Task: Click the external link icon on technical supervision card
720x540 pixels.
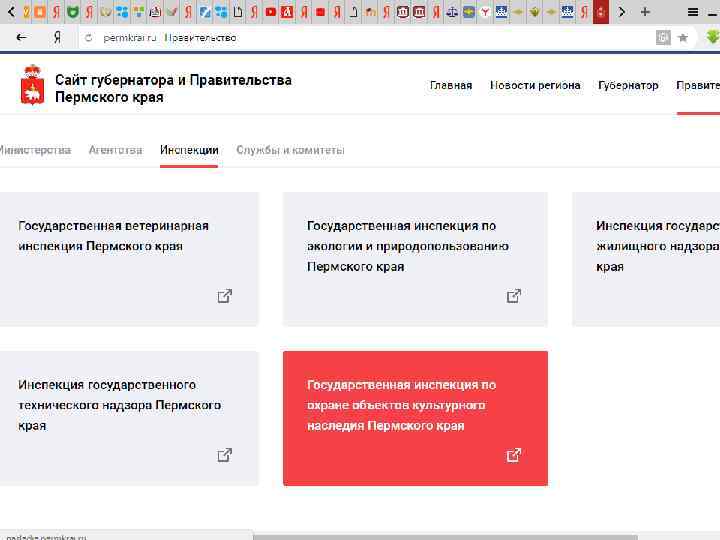Action: click(x=225, y=455)
